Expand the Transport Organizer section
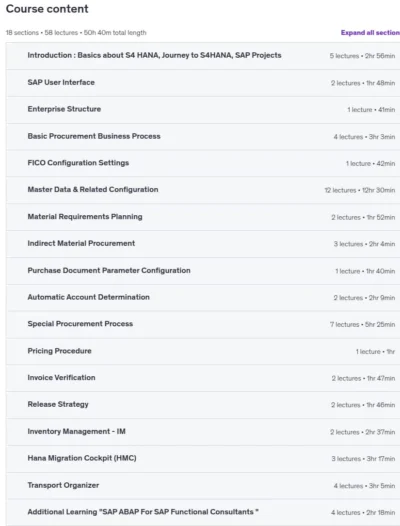 click(x=203, y=485)
